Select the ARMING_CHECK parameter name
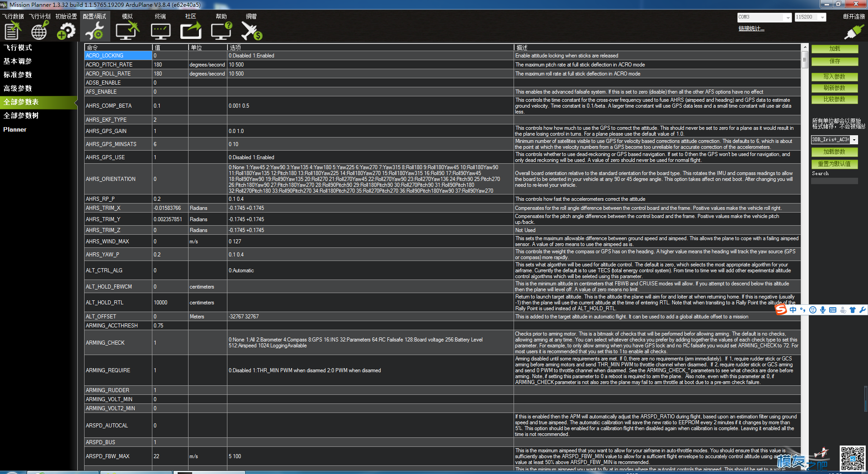 point(118,343)
